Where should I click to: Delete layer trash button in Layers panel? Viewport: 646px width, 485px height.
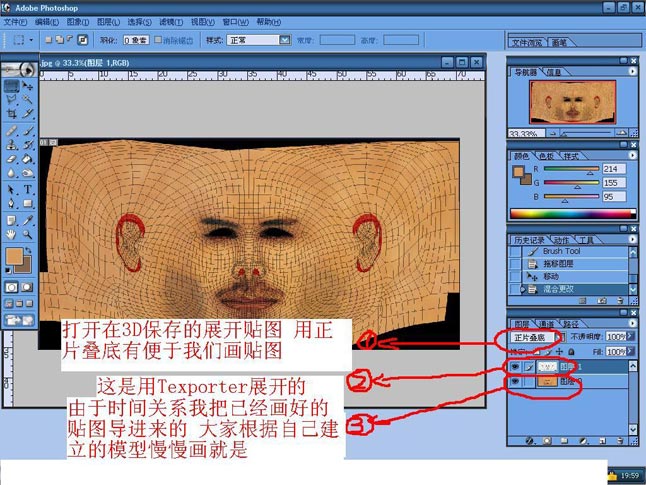click(x=620, y=441)
